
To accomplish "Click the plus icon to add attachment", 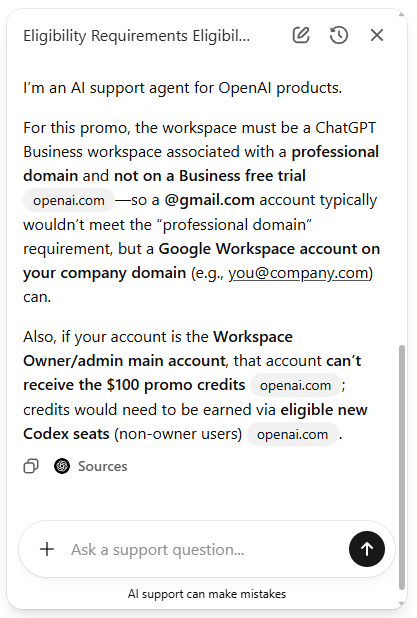I will coord(47,549).
